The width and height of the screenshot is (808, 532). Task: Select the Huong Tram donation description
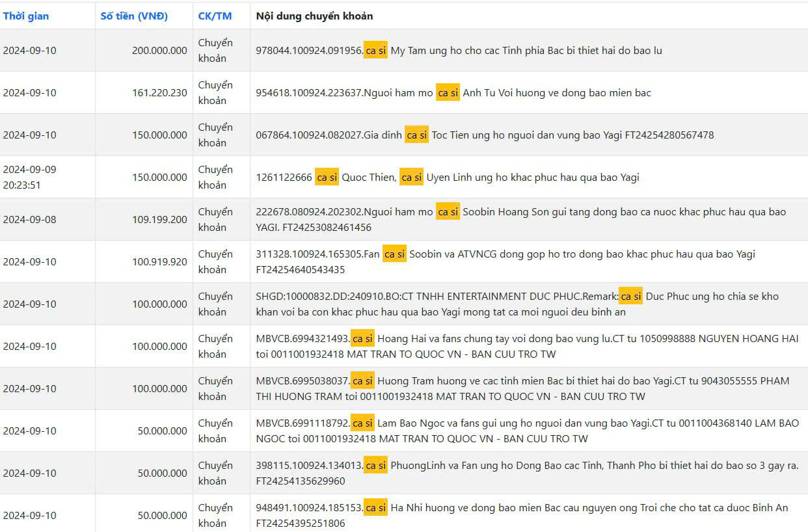click(x=522, y=388)
